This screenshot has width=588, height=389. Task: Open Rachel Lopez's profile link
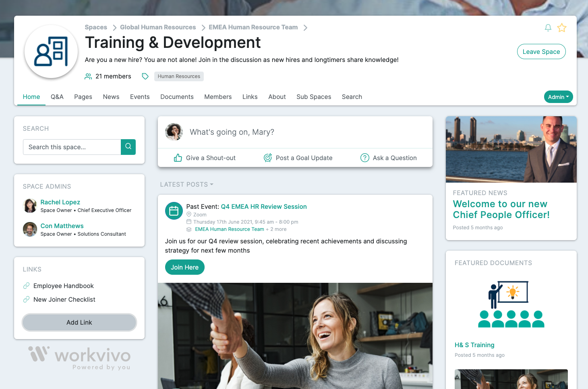click(x=60, y=202)
